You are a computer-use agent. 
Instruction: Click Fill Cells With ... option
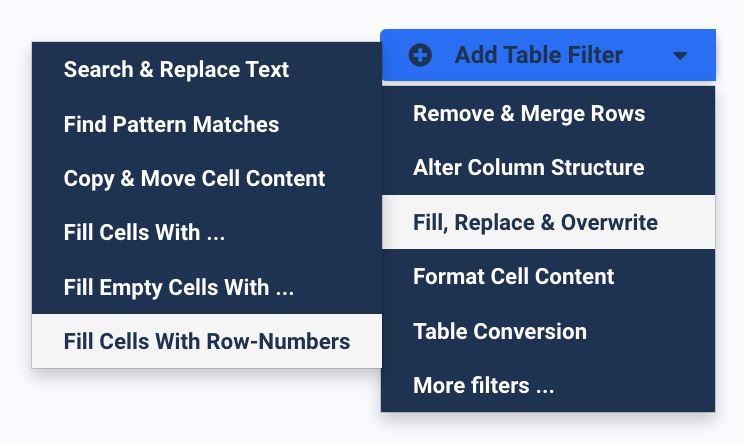207,232
